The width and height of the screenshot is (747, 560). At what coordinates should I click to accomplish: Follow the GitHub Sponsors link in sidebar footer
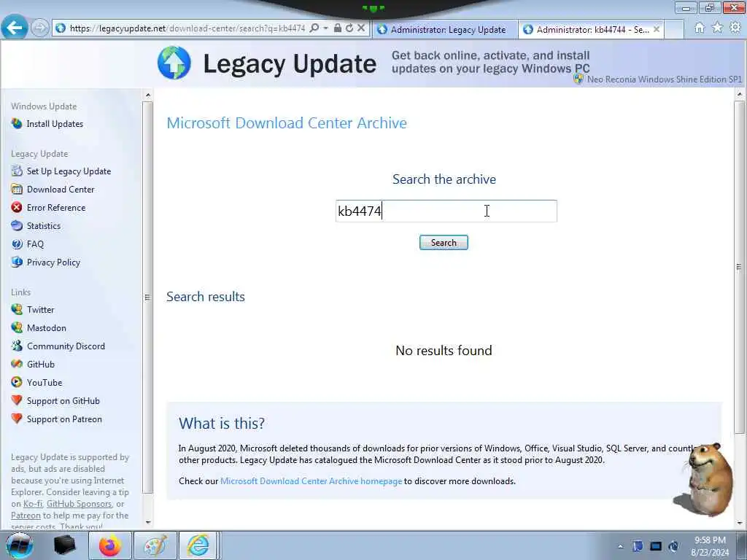(x=79, y=504)
